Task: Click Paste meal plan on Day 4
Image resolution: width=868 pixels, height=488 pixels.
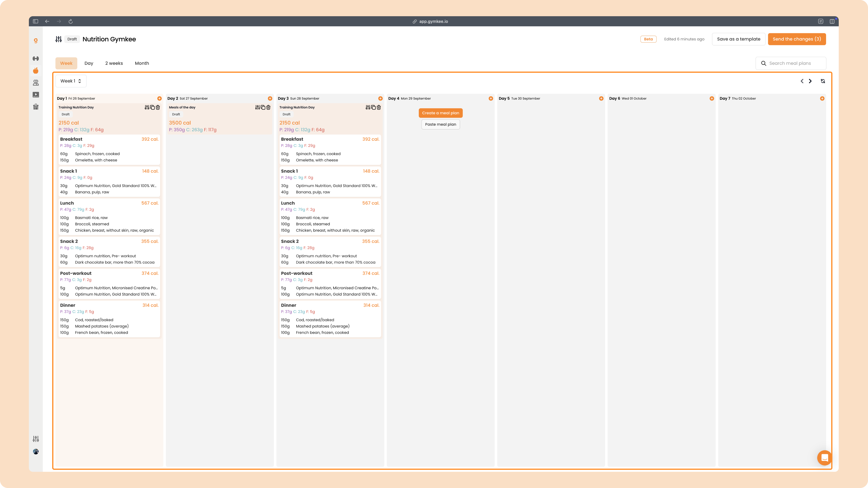Action: [x=440, y=124]
